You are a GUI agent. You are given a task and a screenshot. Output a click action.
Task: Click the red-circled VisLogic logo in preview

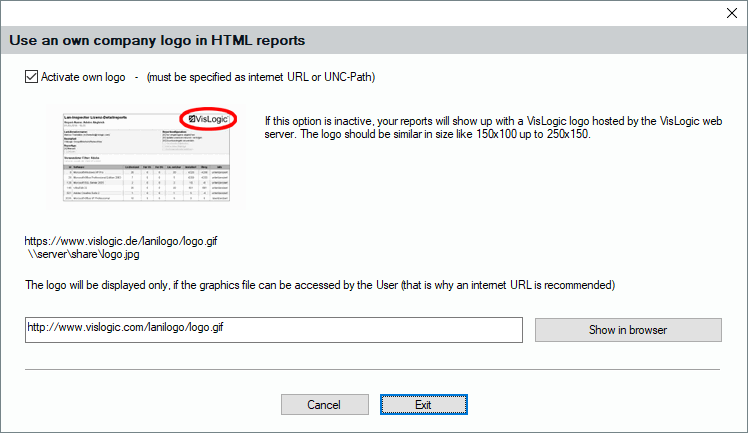(208, 120)
